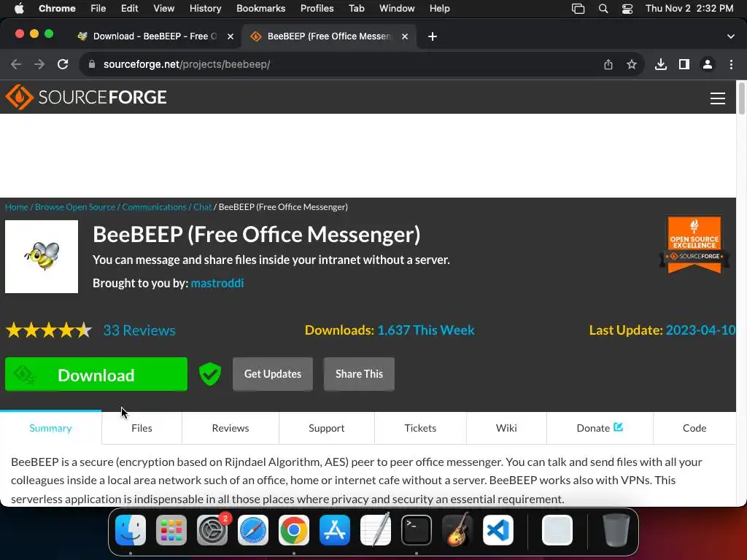Viewport: 747px width, 560px height.
Task: Click the browser forward arrow
Action: point(39,64)
